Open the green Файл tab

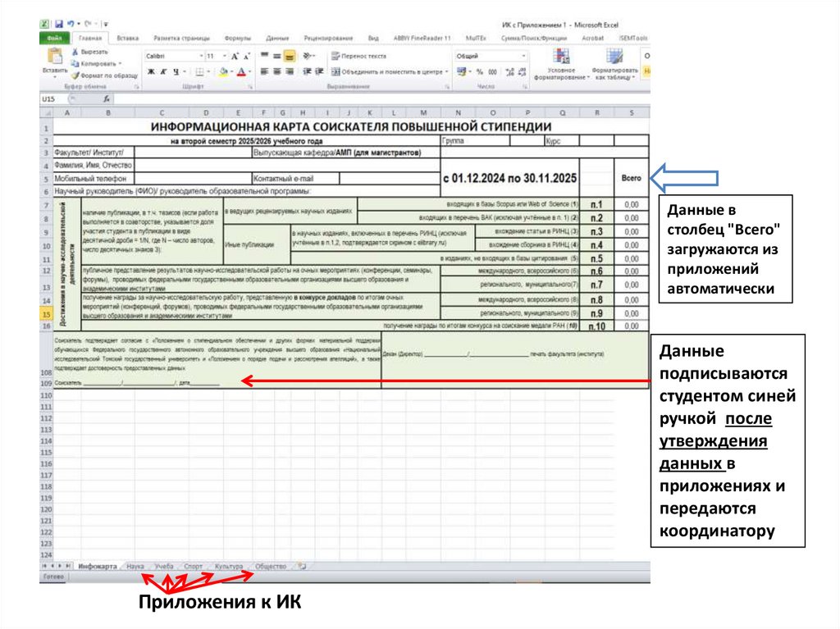[x=54, y=38]
